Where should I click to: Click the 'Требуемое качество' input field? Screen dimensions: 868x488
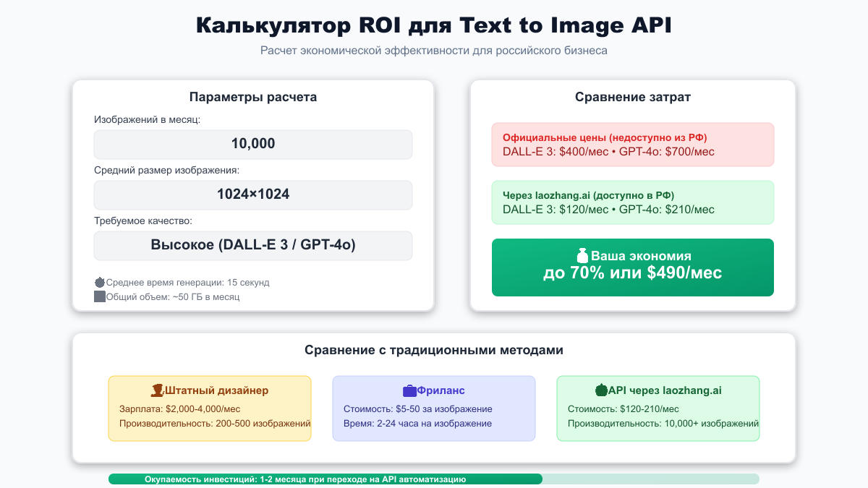[x=253, y=245]
